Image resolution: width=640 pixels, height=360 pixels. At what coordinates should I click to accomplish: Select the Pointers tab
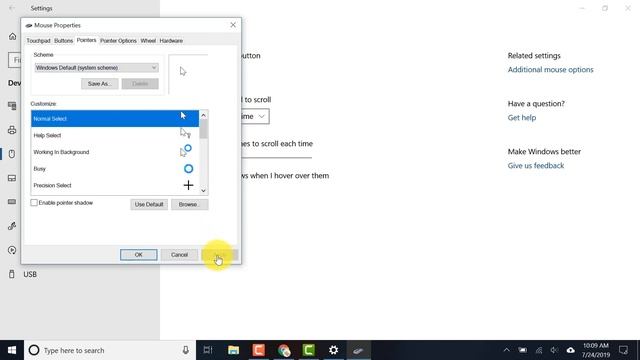click(x=87, y=40)
